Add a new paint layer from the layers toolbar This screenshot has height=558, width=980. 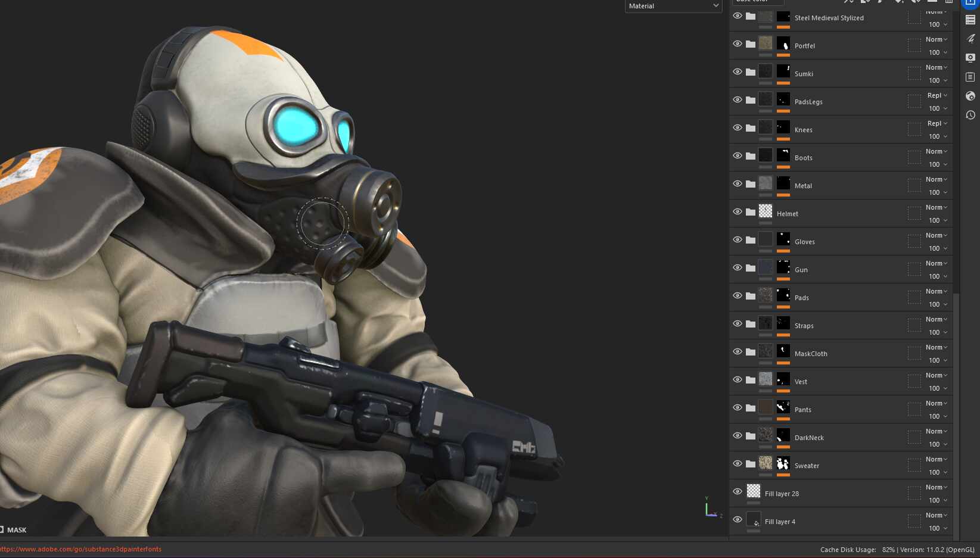point(881,3)
